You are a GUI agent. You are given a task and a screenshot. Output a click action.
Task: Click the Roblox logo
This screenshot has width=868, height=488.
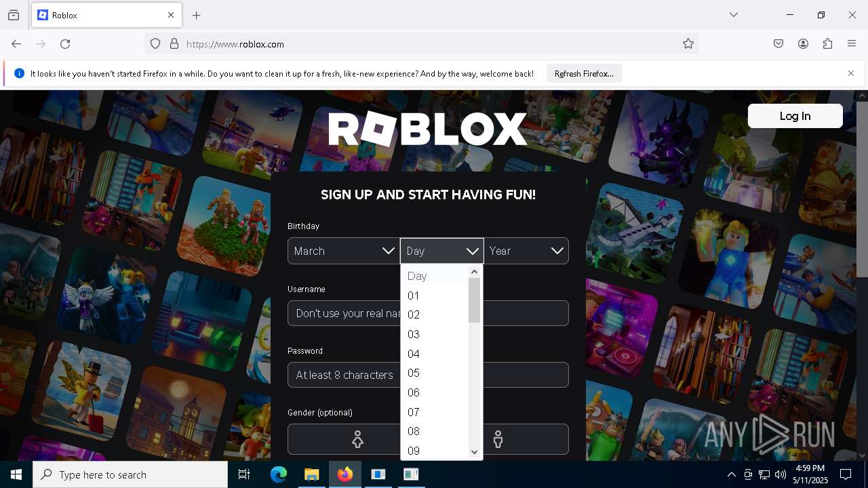(x=428, y=129)
